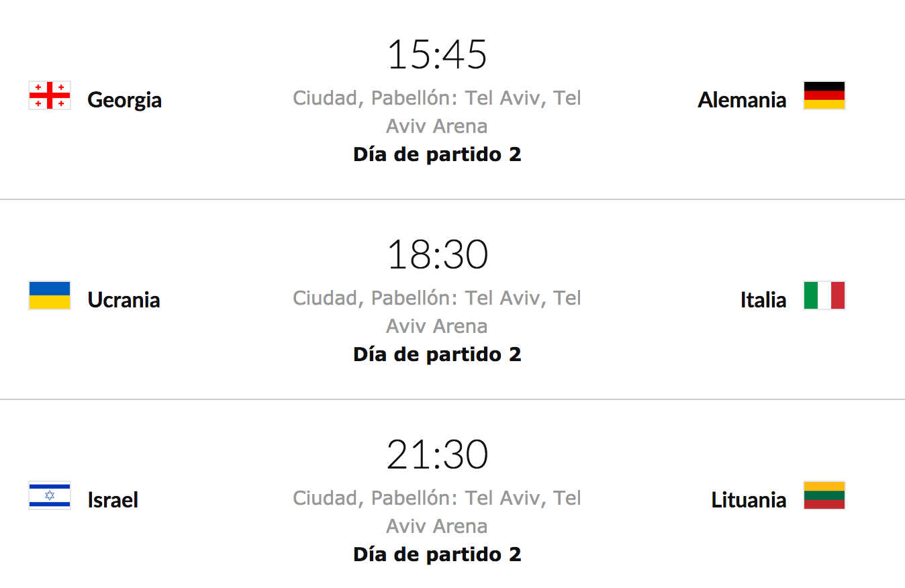Click the 21:30 match time

437,455
